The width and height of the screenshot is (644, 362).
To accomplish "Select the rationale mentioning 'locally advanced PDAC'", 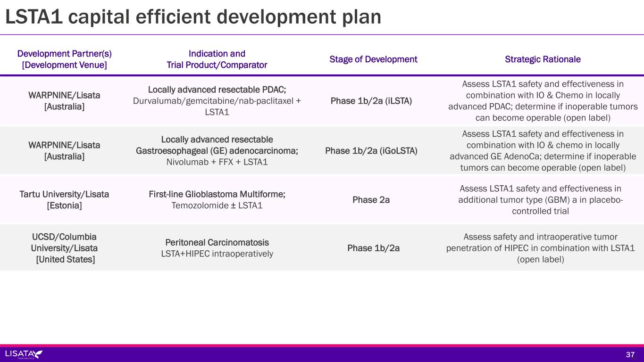I will [543, 101].
